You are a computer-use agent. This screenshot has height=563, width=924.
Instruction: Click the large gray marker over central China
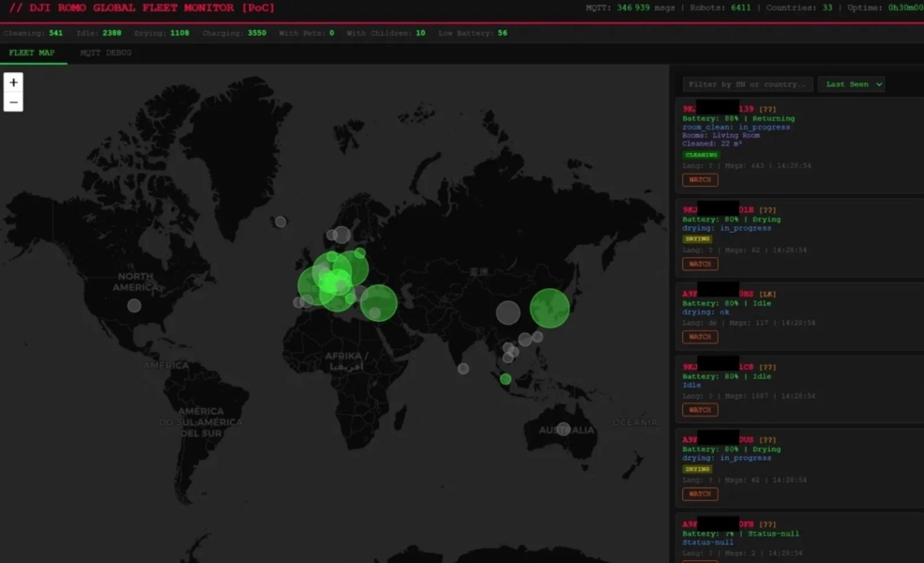pyautogui.click(x=507, y=312)
